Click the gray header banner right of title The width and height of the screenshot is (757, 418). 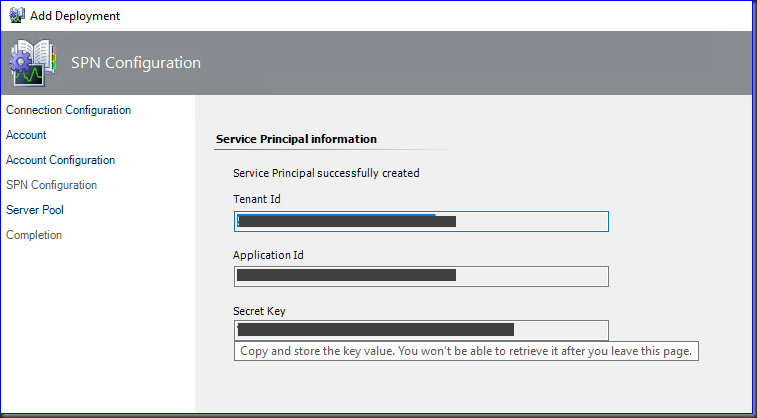tap(480, 63)
